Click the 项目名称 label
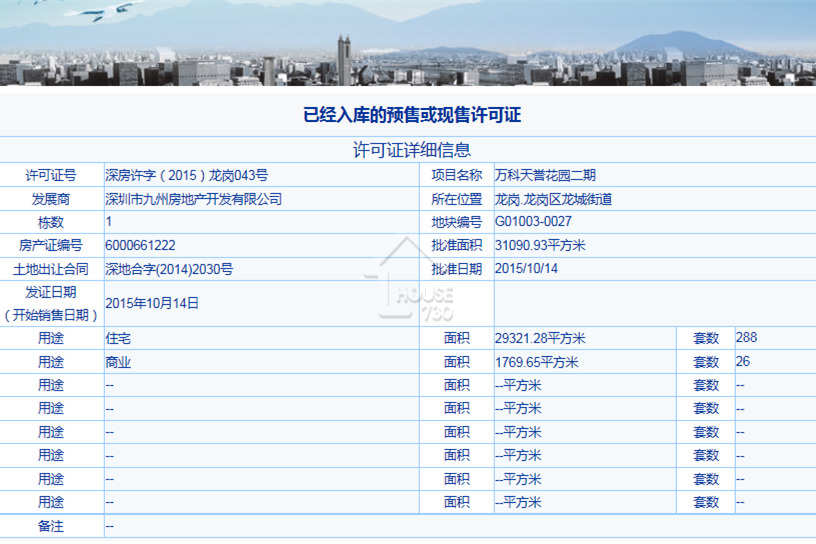The width and height of the screenshot is (816, 544). pyautogui.click(x=456, y=175)
